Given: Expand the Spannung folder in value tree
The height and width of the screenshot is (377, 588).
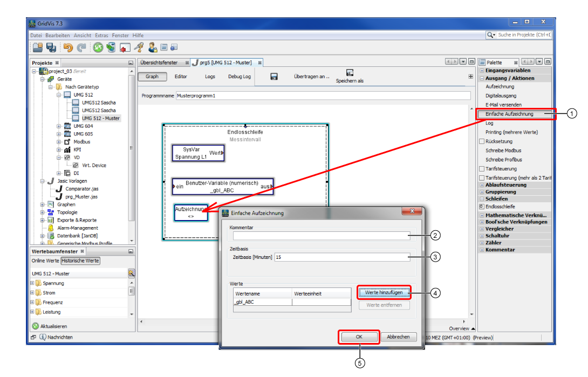Looking at the screenshot, I should (x=32, y=283).
